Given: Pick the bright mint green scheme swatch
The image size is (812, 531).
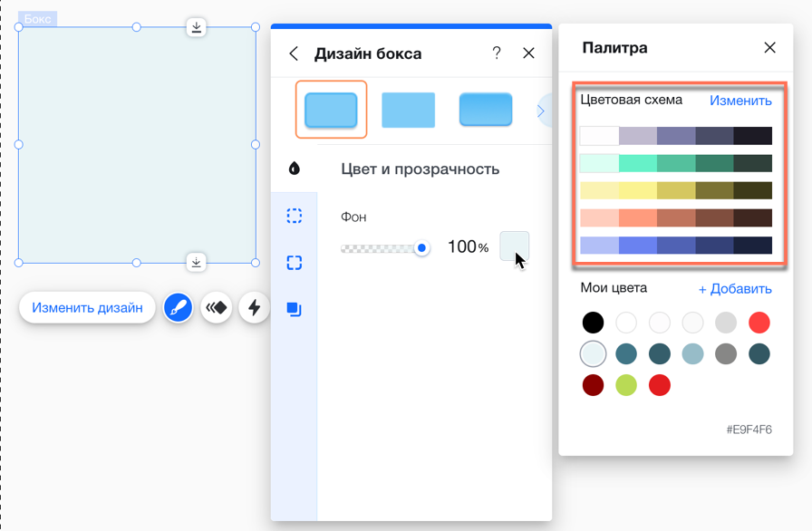Looking at the screenshot, I should point(638,163).
